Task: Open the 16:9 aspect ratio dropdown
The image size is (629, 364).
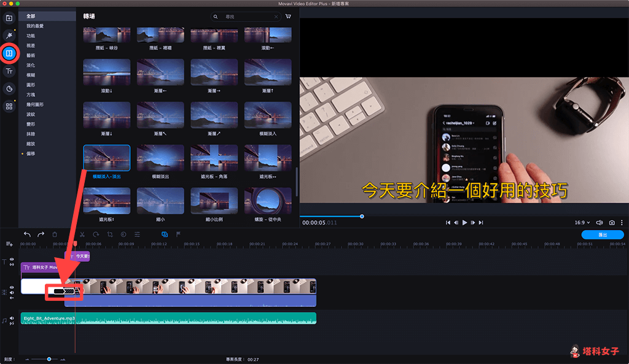Action: [x=580, y=223]
